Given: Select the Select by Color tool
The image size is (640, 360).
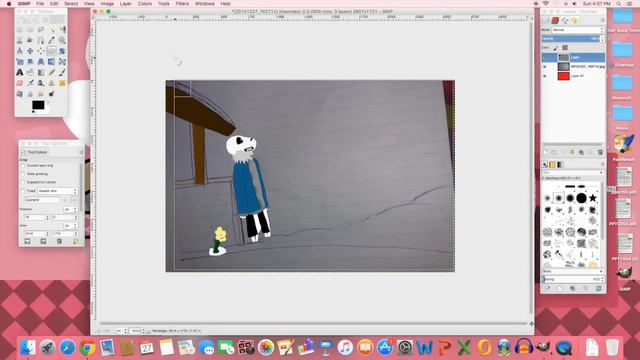Looking at the screenshot, I should pos(62,29).
